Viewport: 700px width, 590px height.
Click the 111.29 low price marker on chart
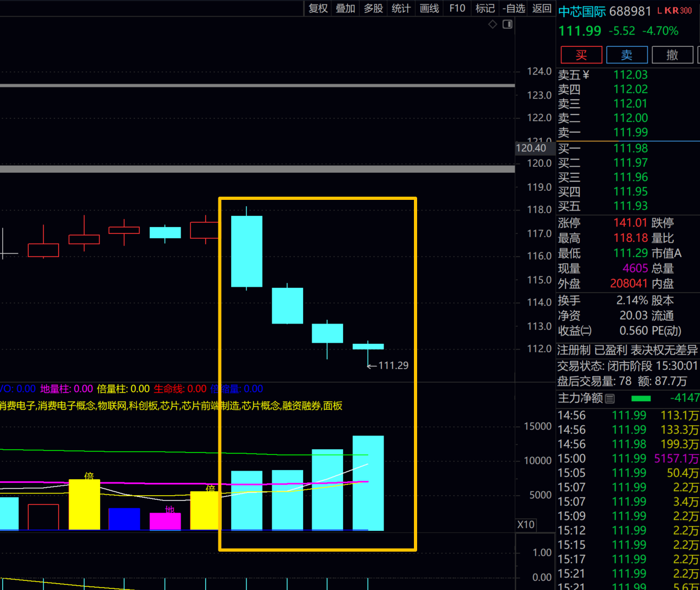pyautogui.click(x=388, y=366)
